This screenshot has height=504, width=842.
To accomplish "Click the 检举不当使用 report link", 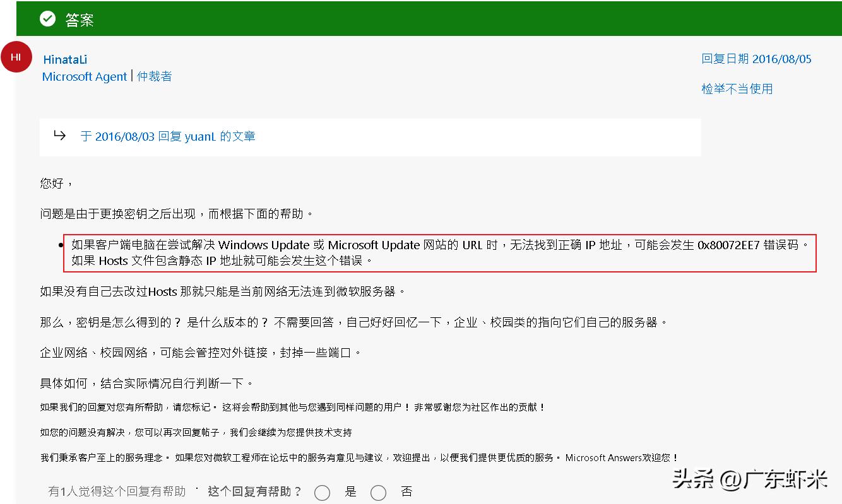I will [737, 89].
